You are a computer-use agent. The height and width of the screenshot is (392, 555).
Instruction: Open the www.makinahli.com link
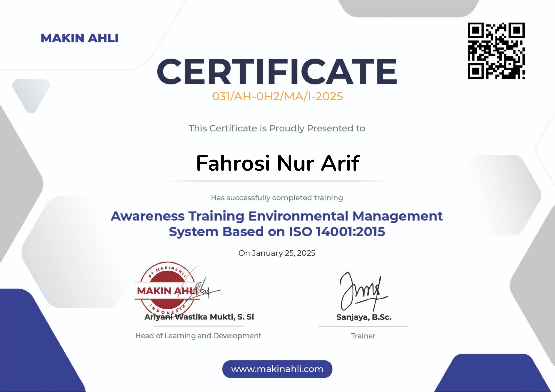coord(277,369)
